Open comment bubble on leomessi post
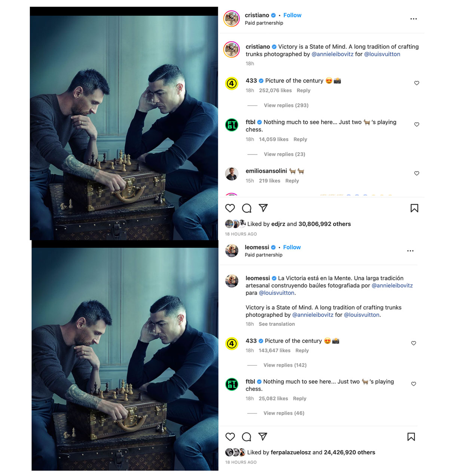Image resolution: width=449 pixels, height=476 pixels. click(247, 437)
